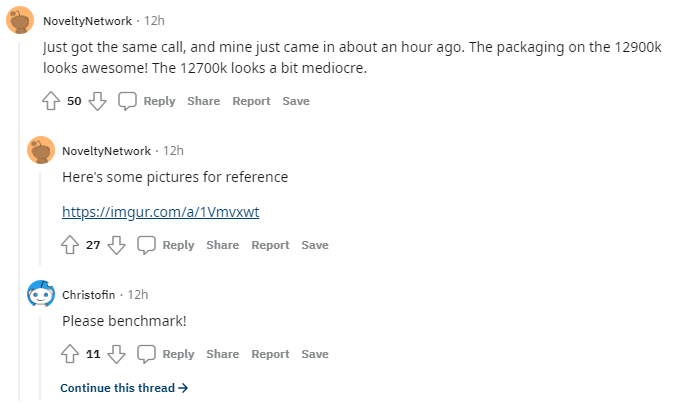Expand the thread via Continue this thread
The image size is (680, 414).
[x=124, y=387]
